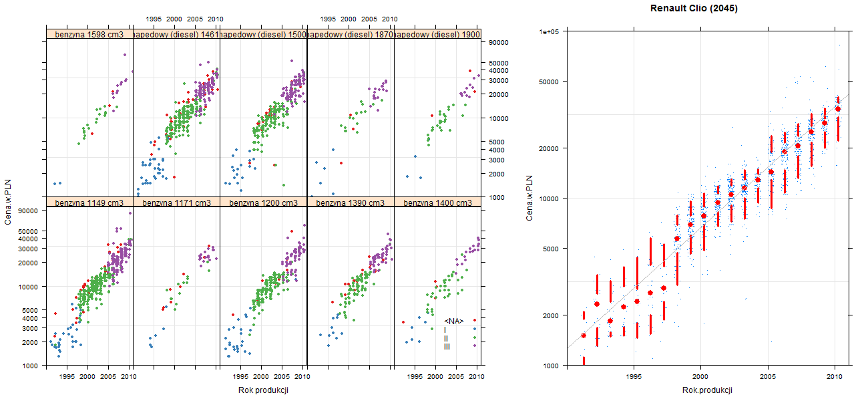Viewport: 868px width, 401px height.
Task: Select the "napedowy (diesel) 1461" panel header
Action: [x=176, y=33]
